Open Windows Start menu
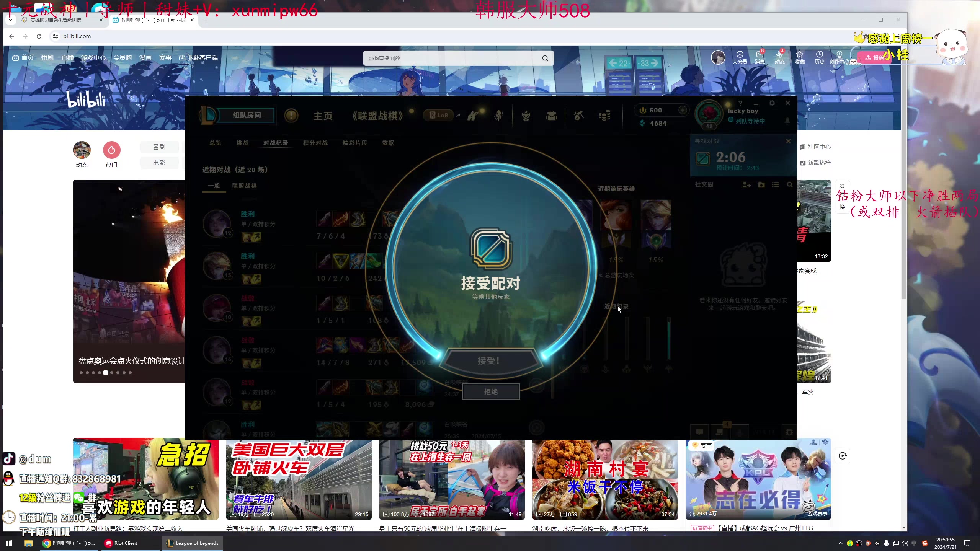 tap(9, 543)
